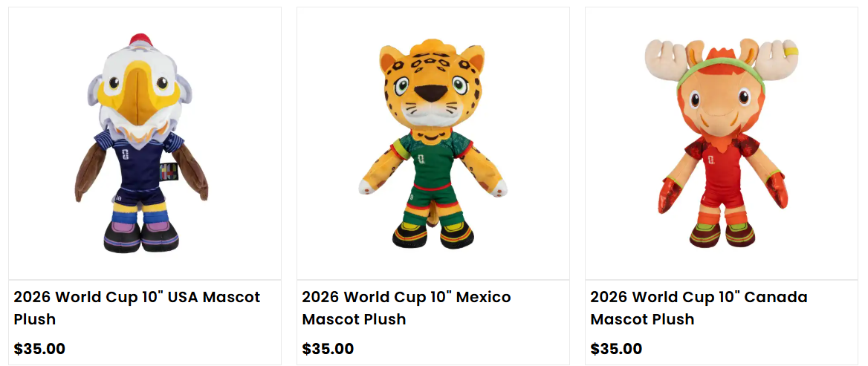
Task: Click the multicolor tag on the eagle plush
Action: 170,172
